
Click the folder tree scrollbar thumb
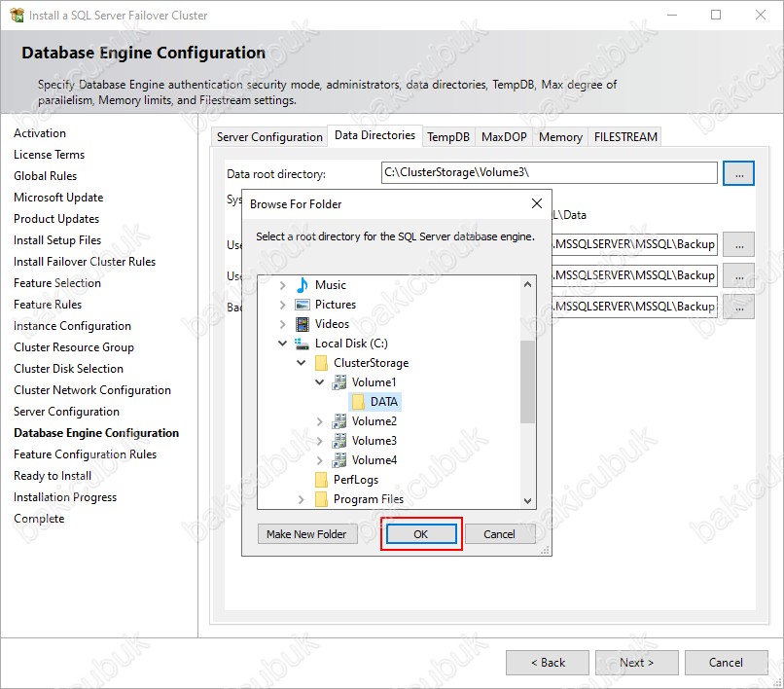pyautogui.click(x=527, y=381)
